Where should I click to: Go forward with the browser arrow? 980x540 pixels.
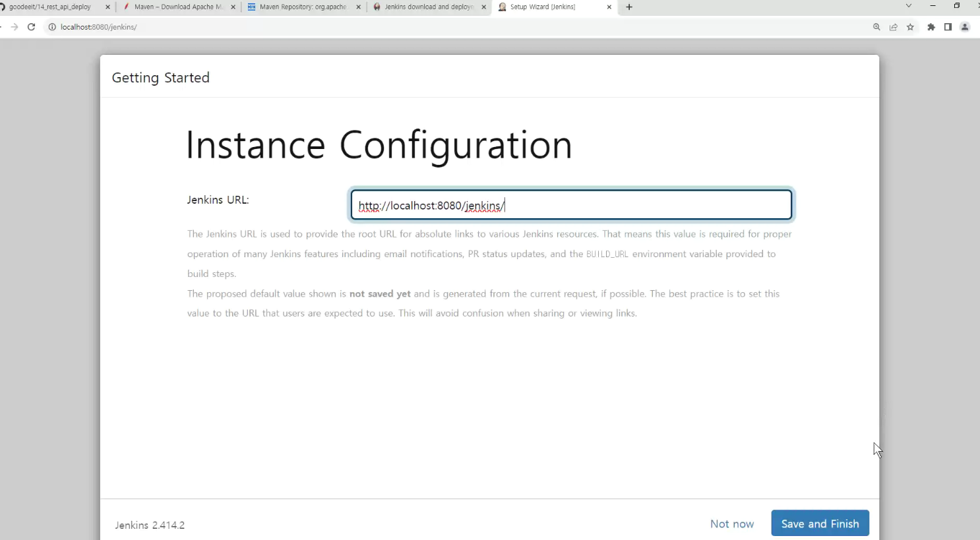pyautogui.click(x=14, y=27)
